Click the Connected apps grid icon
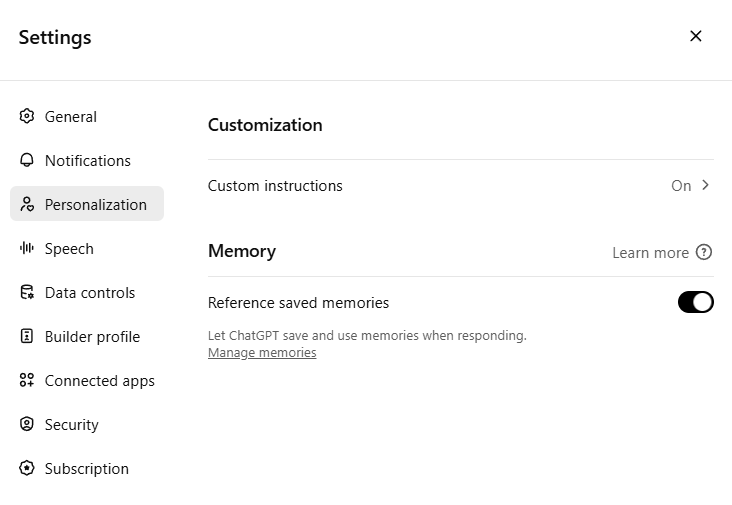 click(x=27, y=380)
